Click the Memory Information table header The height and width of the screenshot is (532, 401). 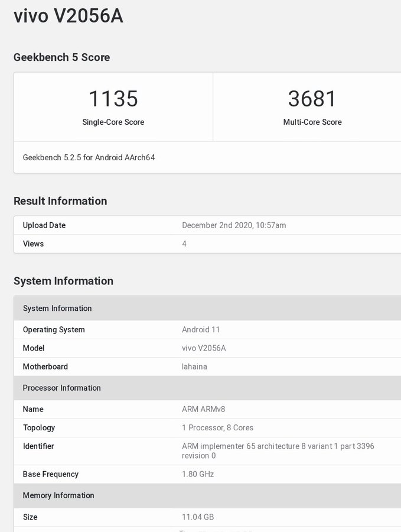click(x=58, y=495)
